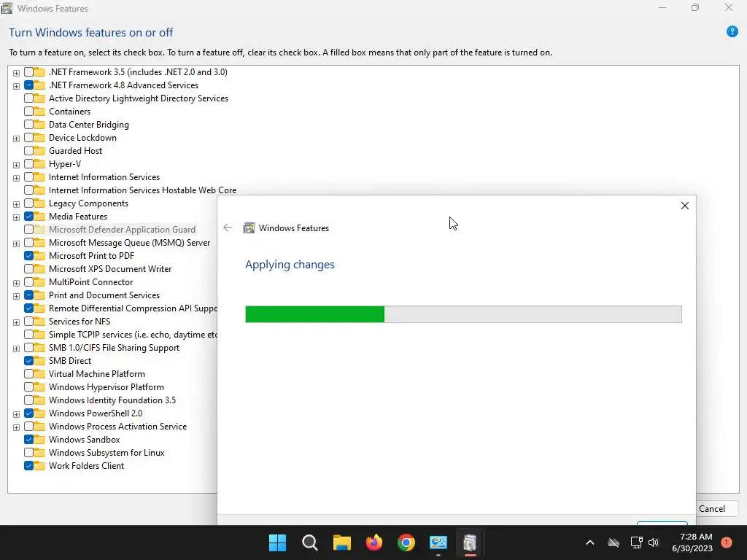Viewport: 747px width, 560px height.
Task: Select SMB 1.0/CIFS File Sharing Support
Action: click(114, 348)
